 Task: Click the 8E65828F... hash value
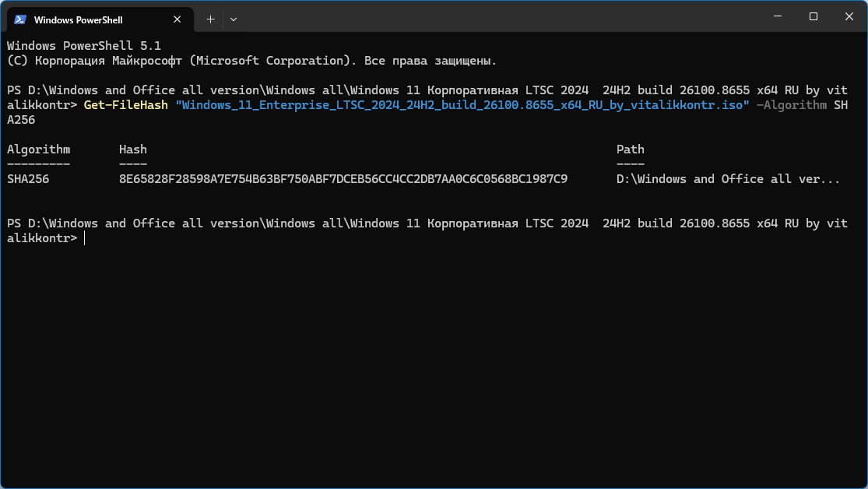pos(343,179)
